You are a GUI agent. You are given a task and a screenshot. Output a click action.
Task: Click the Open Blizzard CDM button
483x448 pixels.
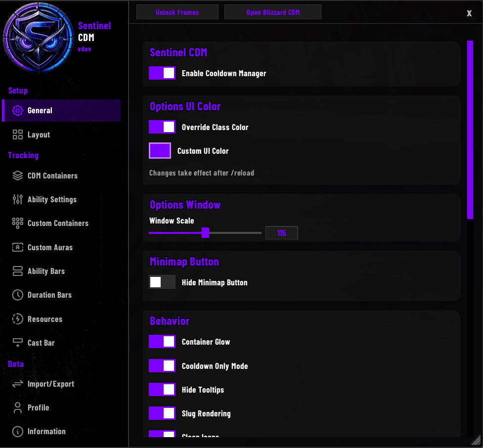(273, 12)
